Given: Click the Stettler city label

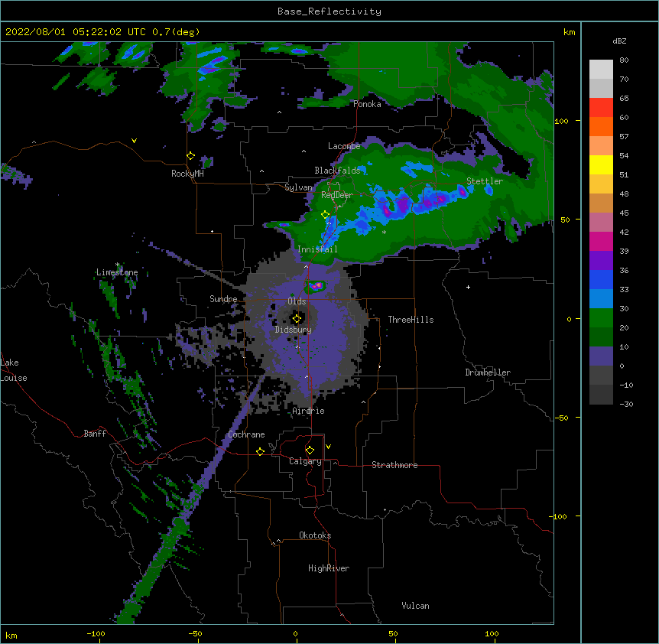Looking at the screenshot, I should click(x=485, y=181).
